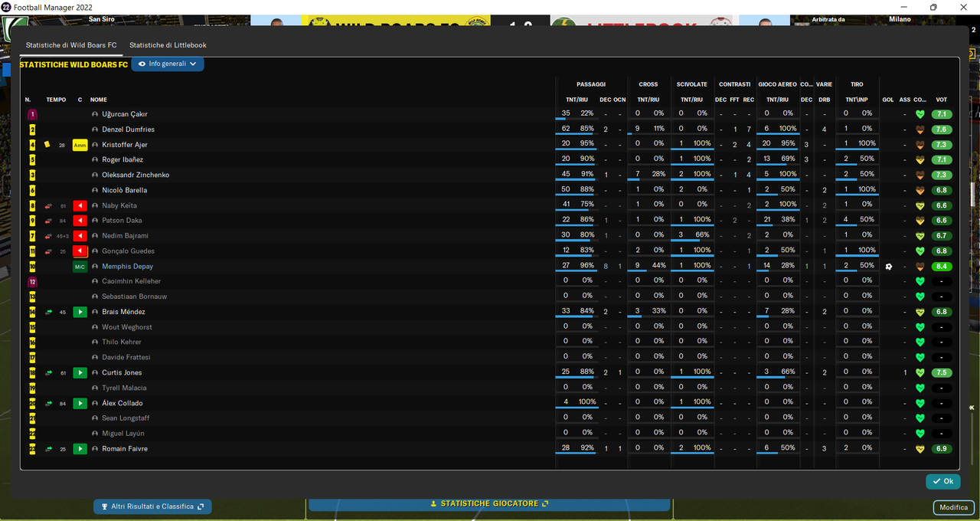
Task: Click the red substituted-off arrow for Patson Daka
Action: [80, 221]
